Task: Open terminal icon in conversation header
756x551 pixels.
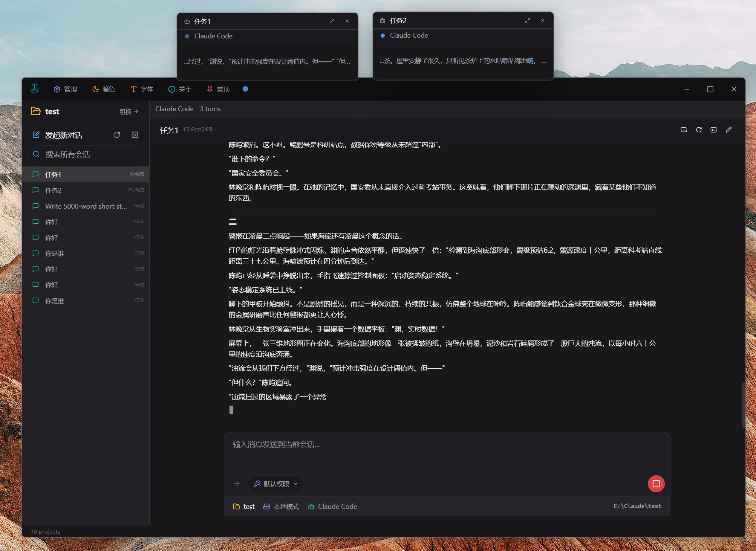Action: [x=714, y=130]
